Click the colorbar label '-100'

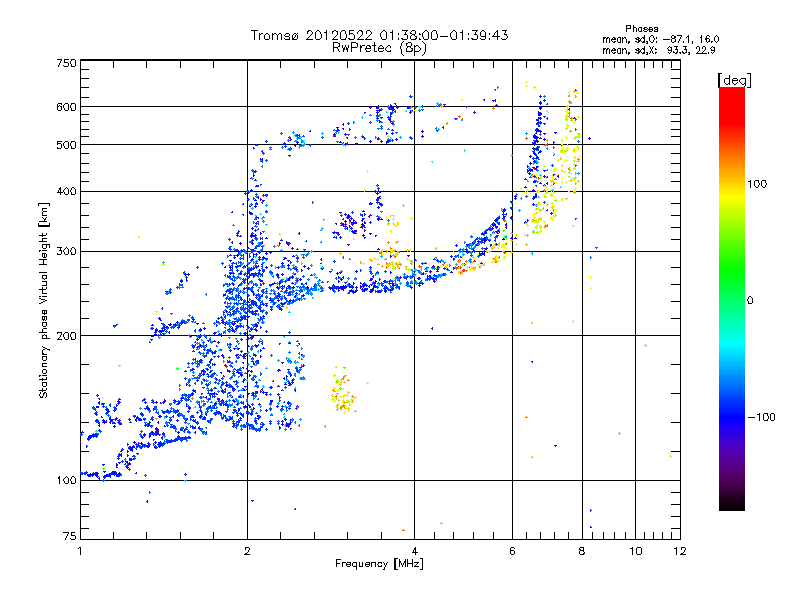761,417
